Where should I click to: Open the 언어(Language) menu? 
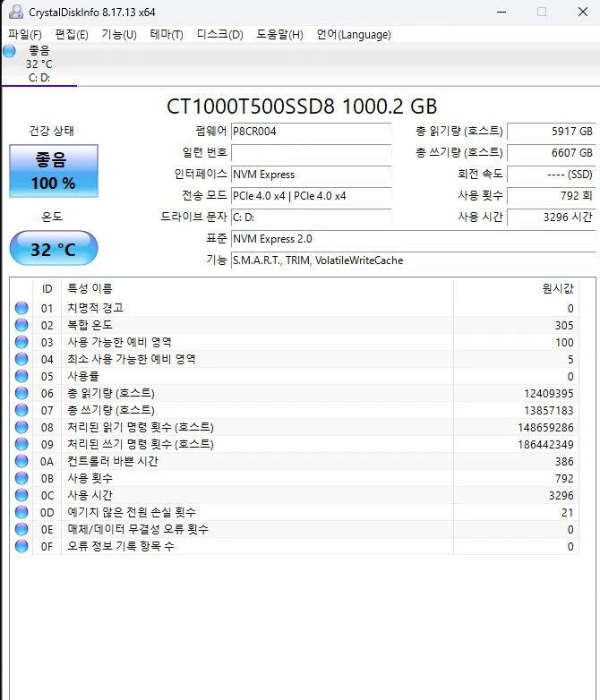[x=354, y=34]
